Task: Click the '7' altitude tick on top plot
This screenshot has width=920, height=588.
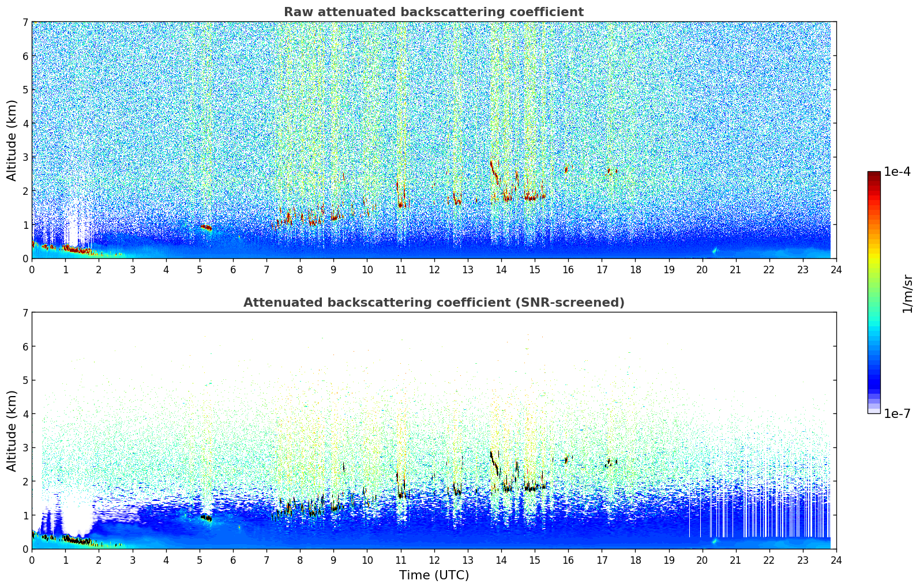Action: [x=25, y=22]
